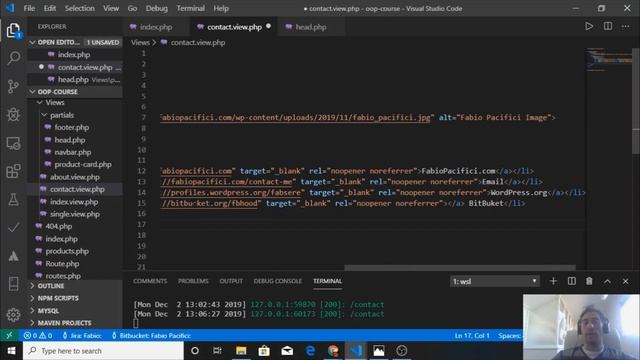Open the Search view icon
640x360 pixels.
click(x=13, y=58)
